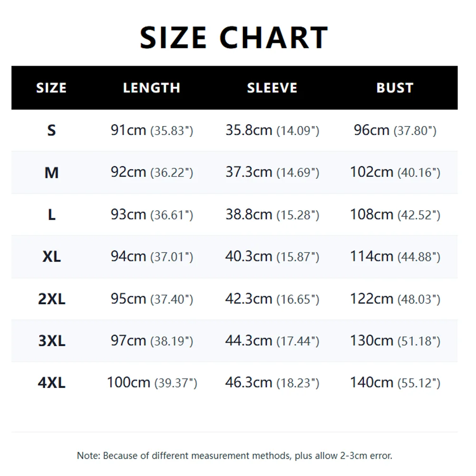Select the 100cm length cell
Viewport: 476px width, 476px height.
click(152, 382)
